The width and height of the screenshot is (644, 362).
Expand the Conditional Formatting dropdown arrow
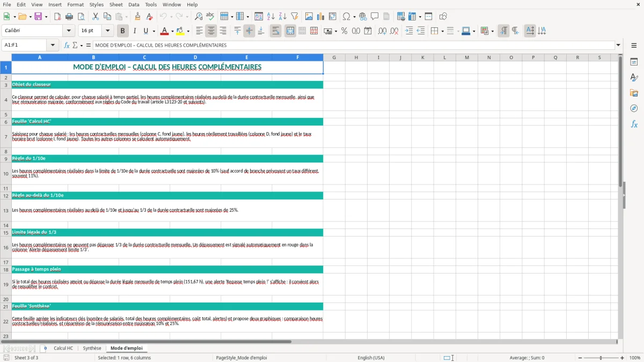(492, 31)
